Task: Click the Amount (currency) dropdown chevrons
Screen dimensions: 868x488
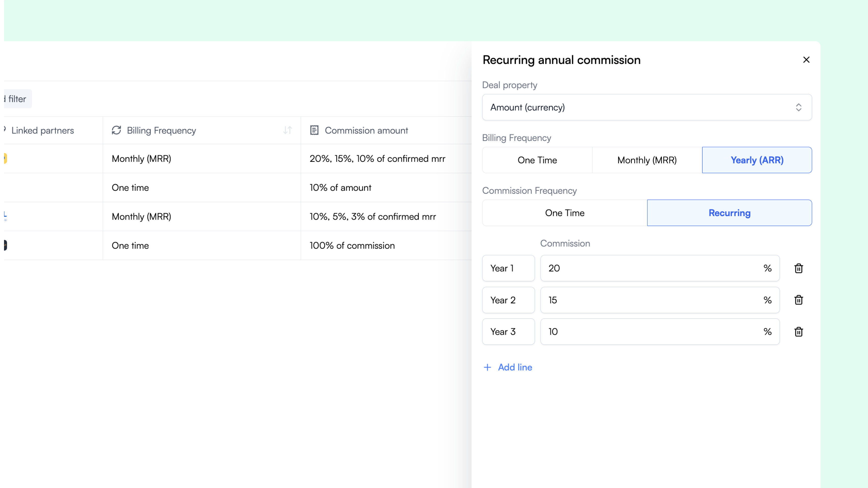Action: coord(798,108)
